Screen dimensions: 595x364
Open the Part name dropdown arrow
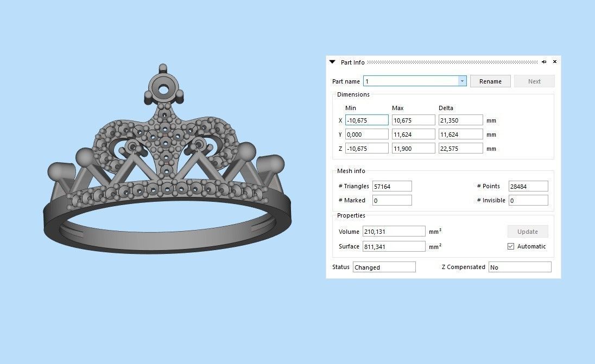[x=462, y=81]
